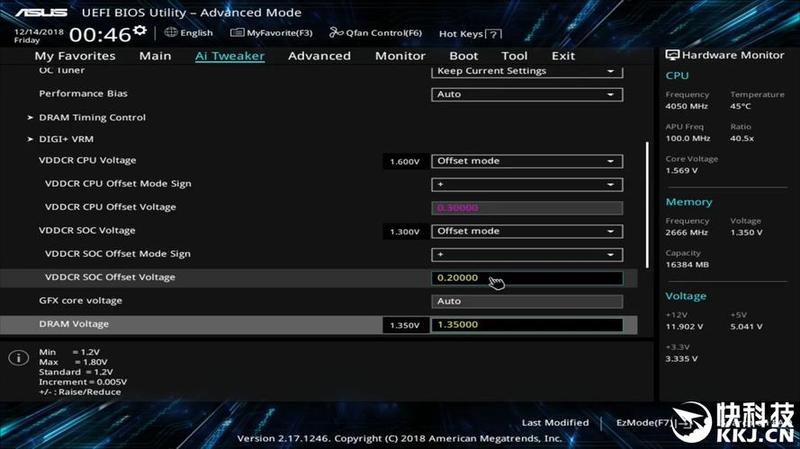Click the GFX core voltage label
This screenshot has height=449, width=800.
click(x=81, y=301)
